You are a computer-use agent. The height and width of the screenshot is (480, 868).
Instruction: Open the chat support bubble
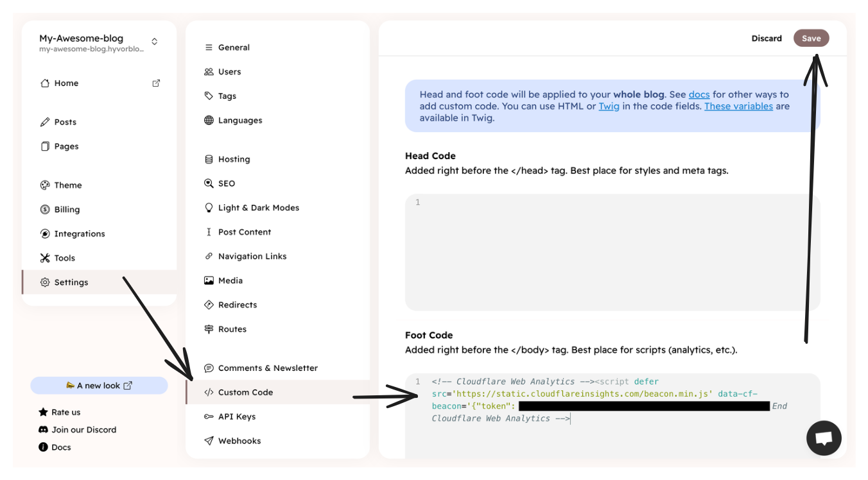[824, 438]
